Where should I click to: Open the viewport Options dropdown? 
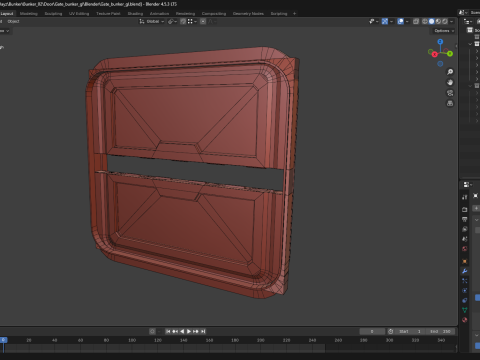tap(444, 31)
